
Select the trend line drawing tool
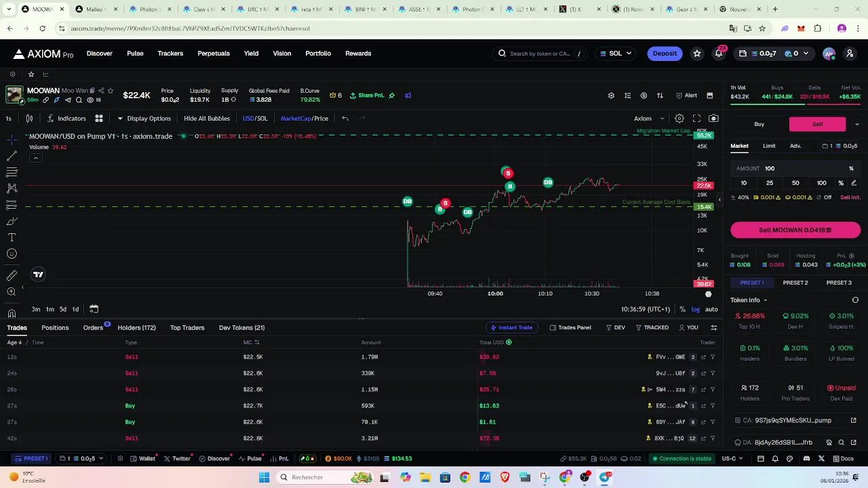click(x=12, y=156)
